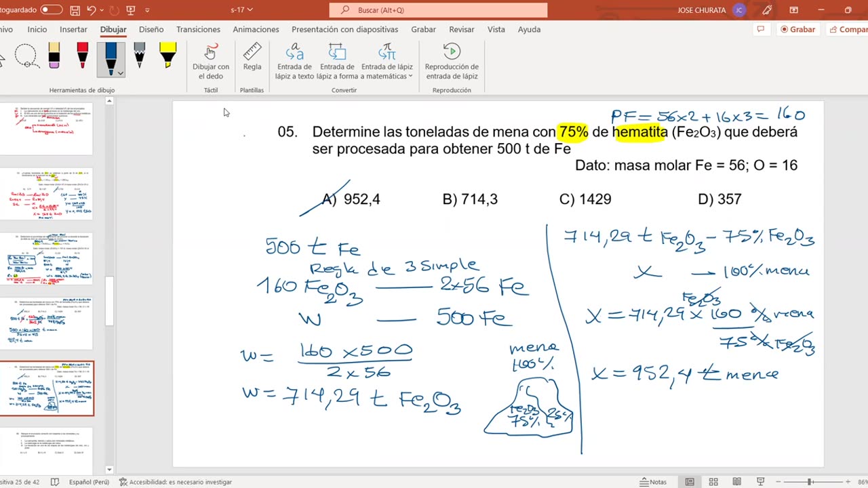Select the red pen
This screenshot has width=868, height=488.
[82, 56]
